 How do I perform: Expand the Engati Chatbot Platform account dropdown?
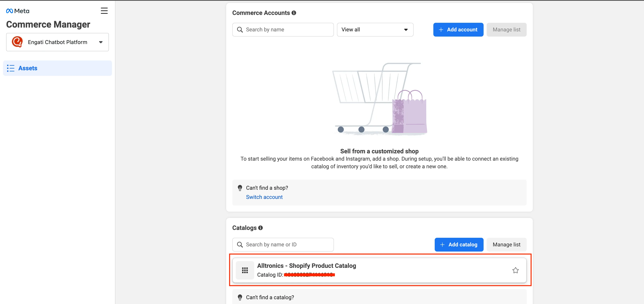click(x=57, y=42)
